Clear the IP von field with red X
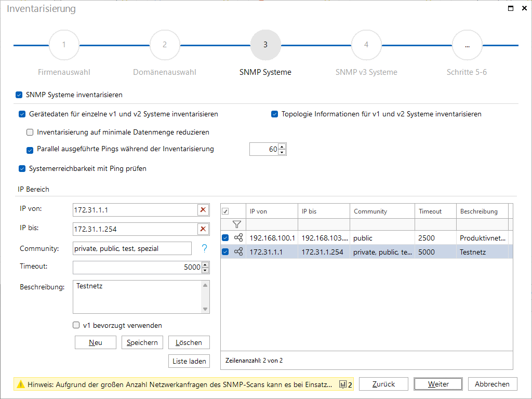 click(x=203, y=210)
